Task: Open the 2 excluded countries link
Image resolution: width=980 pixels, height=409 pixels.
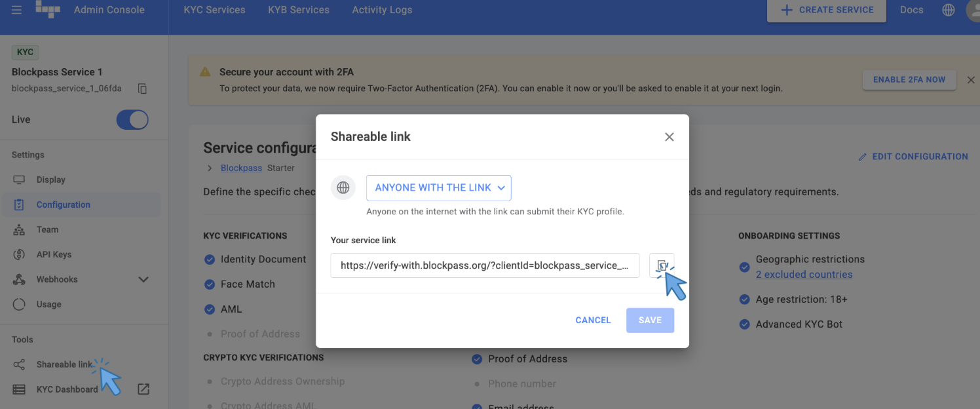Action: click(x=804, y=275)
